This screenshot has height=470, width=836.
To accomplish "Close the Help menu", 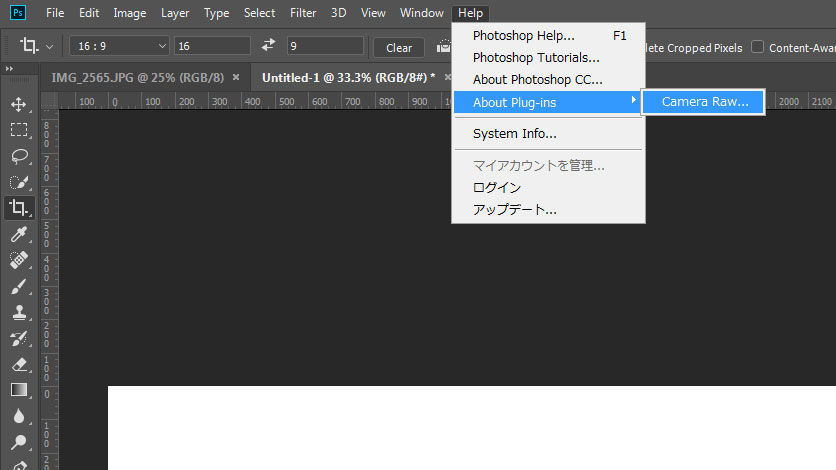I will pyautogui.click(x=470, y=13).
